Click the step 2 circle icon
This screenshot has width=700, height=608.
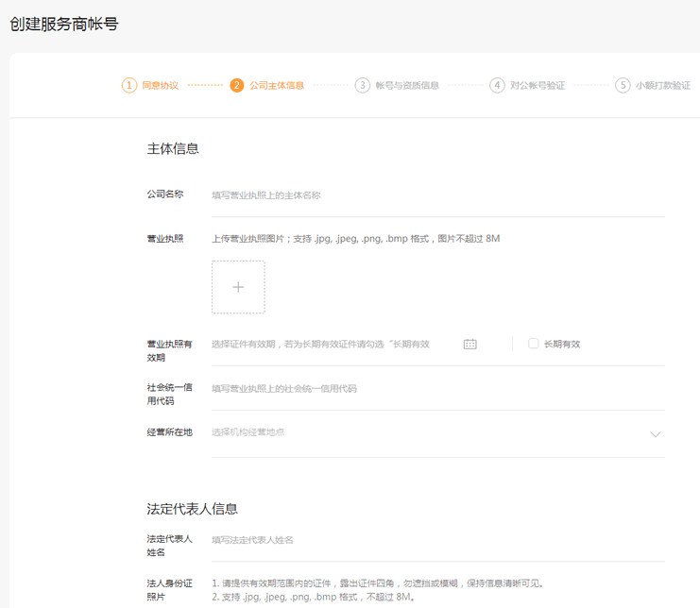[236, 85]
